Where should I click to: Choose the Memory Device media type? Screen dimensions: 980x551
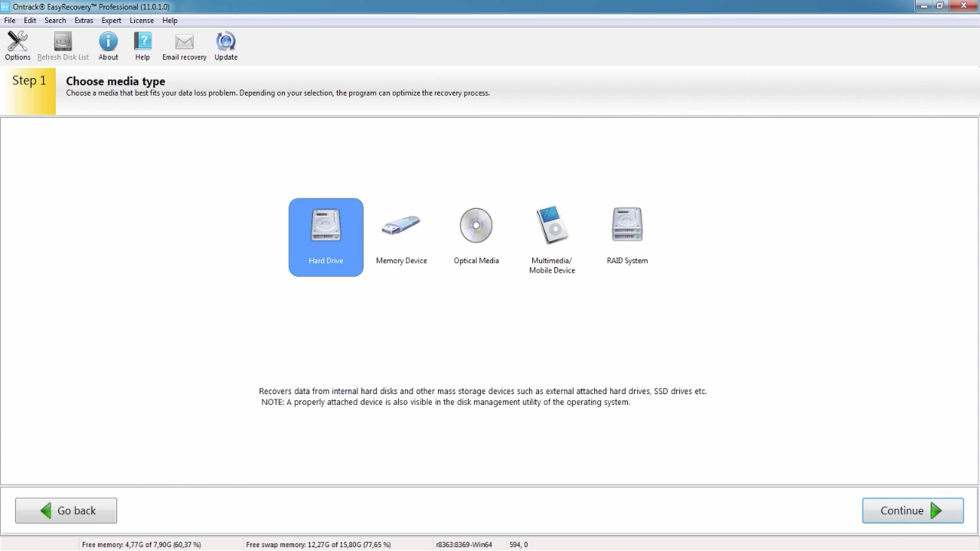(x=401, y=237)
